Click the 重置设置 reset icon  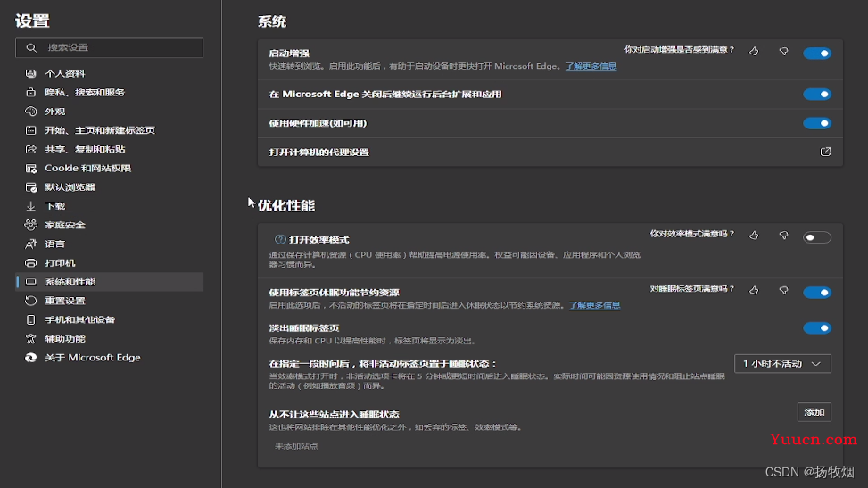tap(31, 301)
